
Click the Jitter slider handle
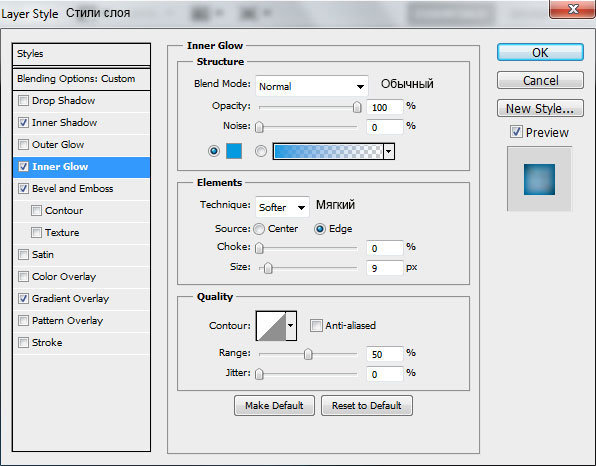pyautogui.click(x=259, y=374)
